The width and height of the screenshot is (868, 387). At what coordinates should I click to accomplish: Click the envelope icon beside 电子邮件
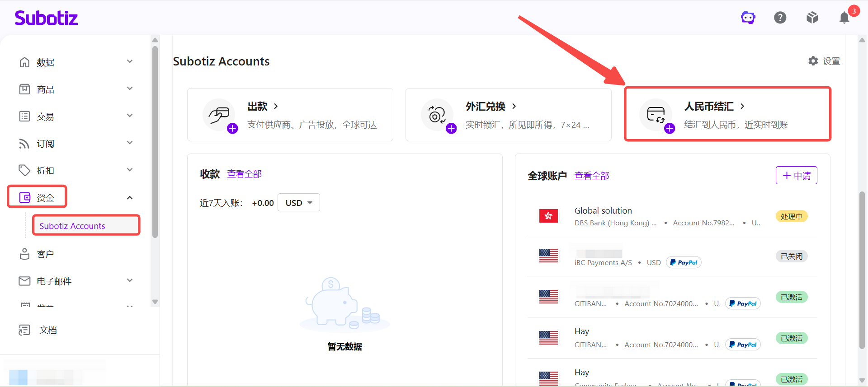(24, 281)
